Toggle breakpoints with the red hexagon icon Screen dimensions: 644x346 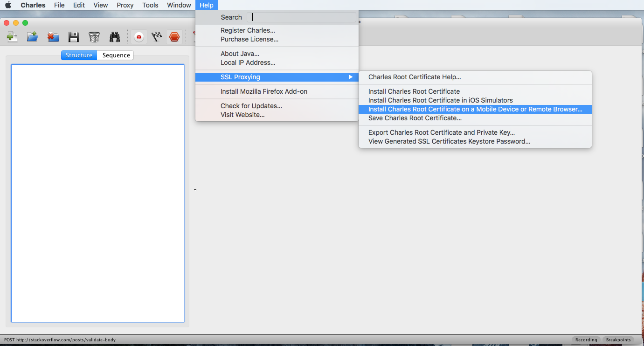click(x=174, y=37)
